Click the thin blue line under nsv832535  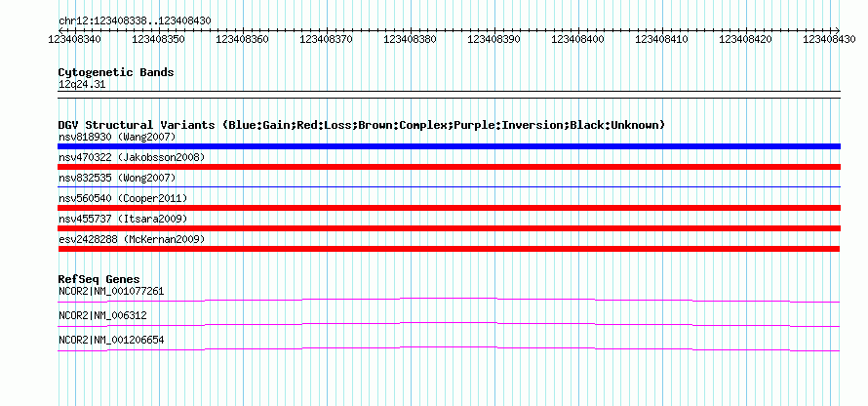[449, 186]
